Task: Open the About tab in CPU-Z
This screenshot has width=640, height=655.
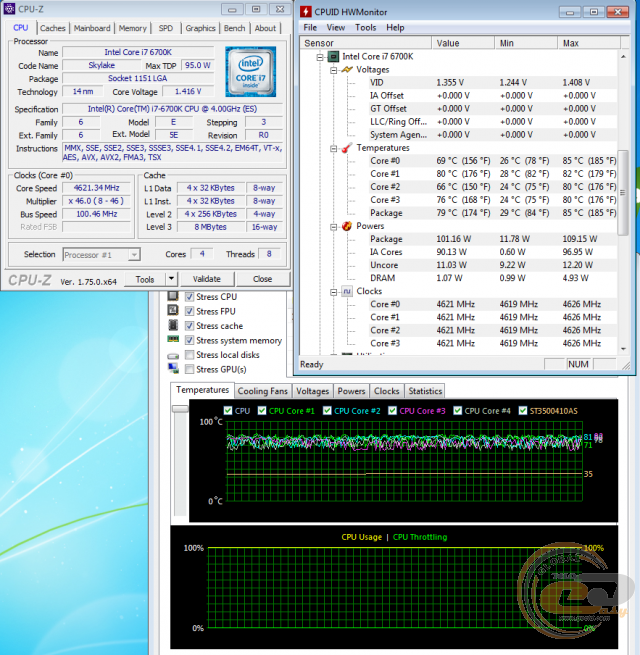Action: point(265,28)
